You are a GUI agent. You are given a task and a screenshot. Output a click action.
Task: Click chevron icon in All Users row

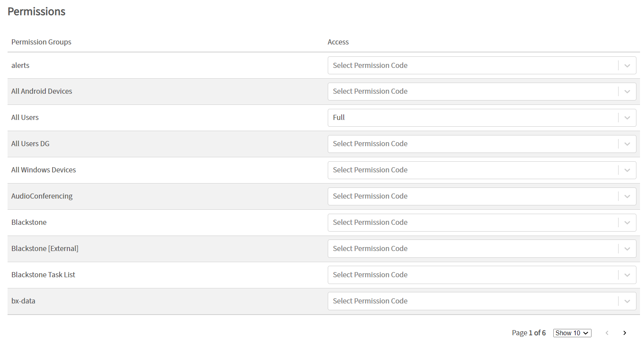click(x=627, y=118)
